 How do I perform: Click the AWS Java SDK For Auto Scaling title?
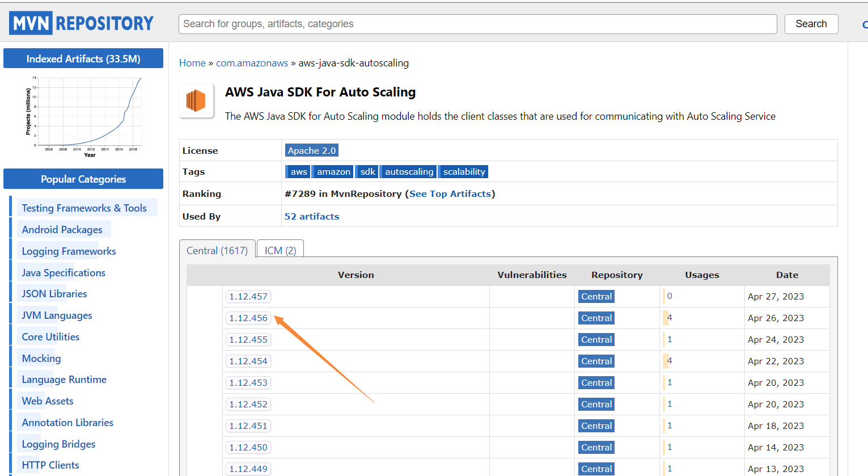[320, 92]
